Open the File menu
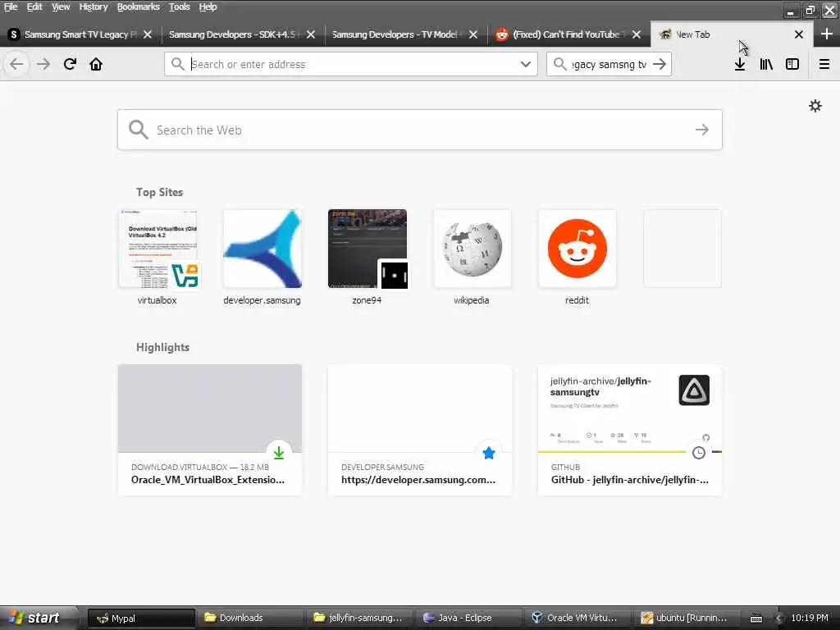 pyautogui.click(x=11, y=7)
